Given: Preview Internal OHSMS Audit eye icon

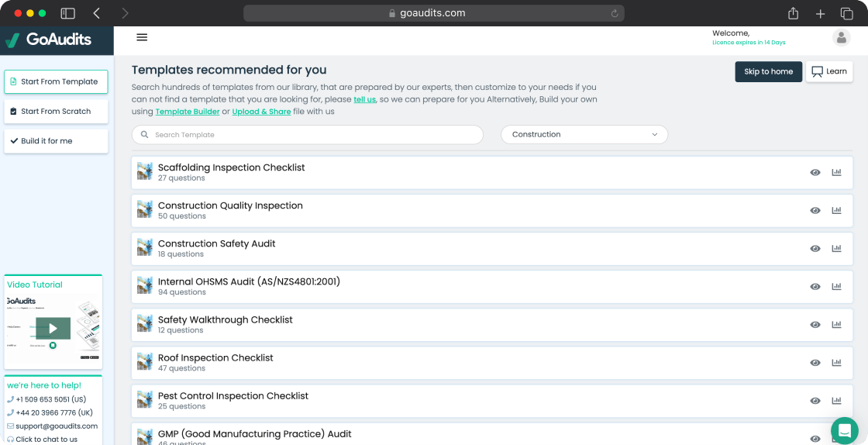Looking at the screenshot, I should (815, 287).
